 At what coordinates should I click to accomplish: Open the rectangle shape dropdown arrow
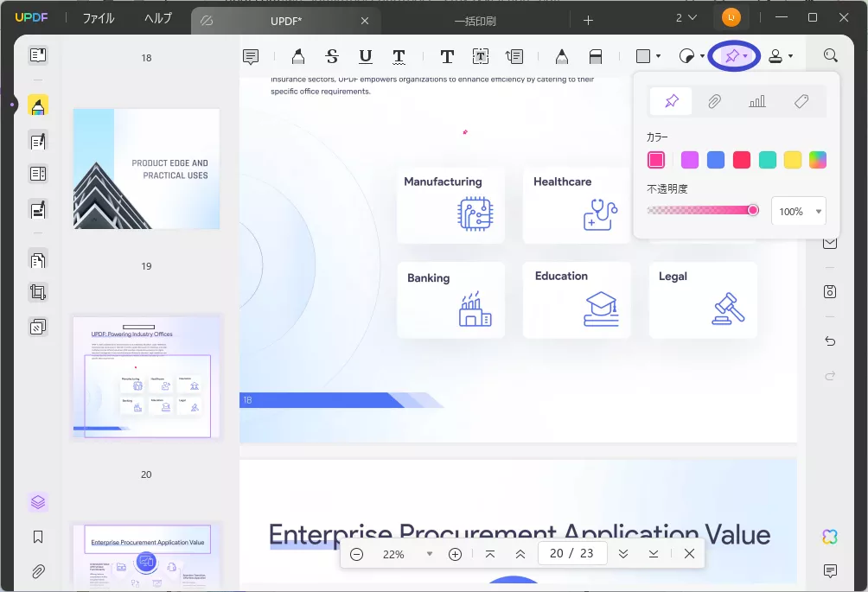(x=658, y=56)
